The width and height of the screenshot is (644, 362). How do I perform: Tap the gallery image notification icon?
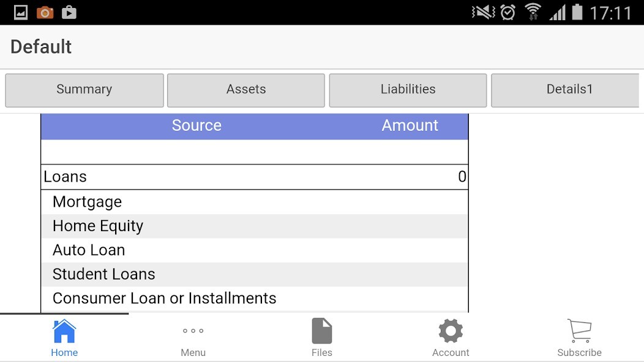click(21, 13)
